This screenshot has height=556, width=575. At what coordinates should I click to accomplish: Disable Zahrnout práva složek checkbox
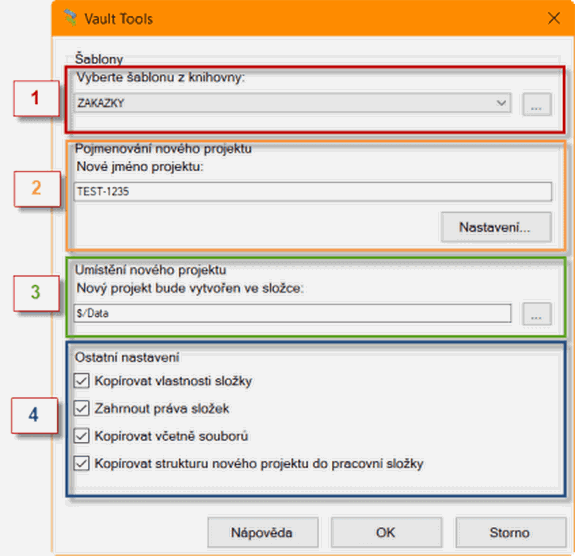[81, 408]
